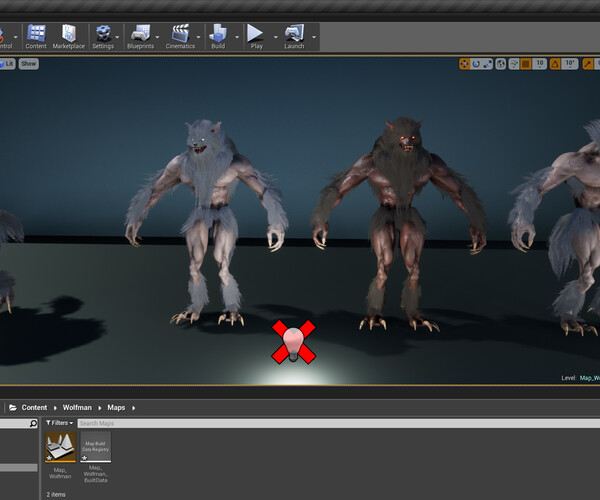Toggle scale snapping icon
This screenshot has width=600, height=500.
588,64
